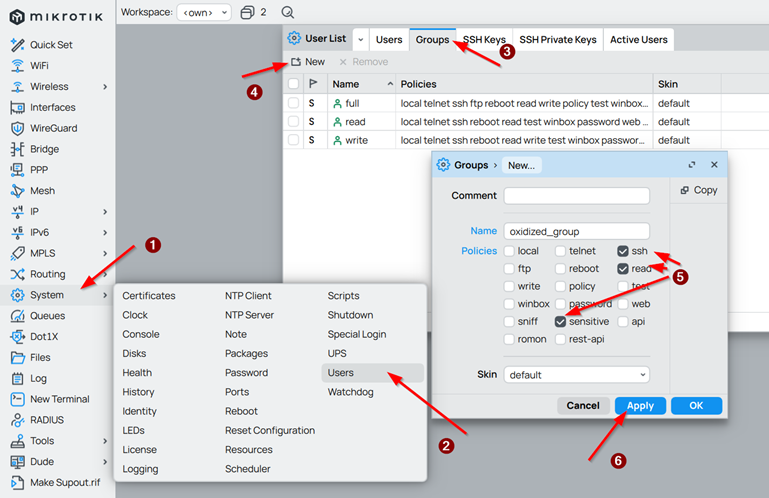Switch to the SSH Private Keys tab
Screen dimensions: 769x498
coord(558,40)
